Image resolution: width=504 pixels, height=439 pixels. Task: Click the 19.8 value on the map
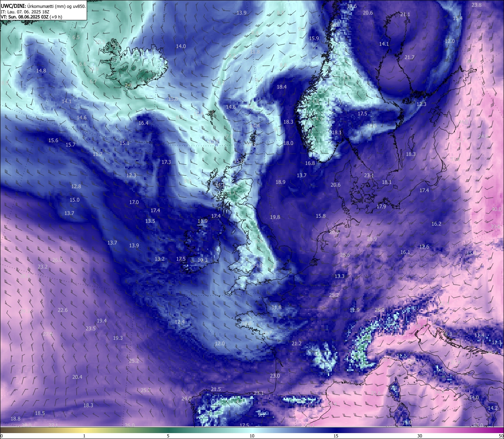[275, 217]
